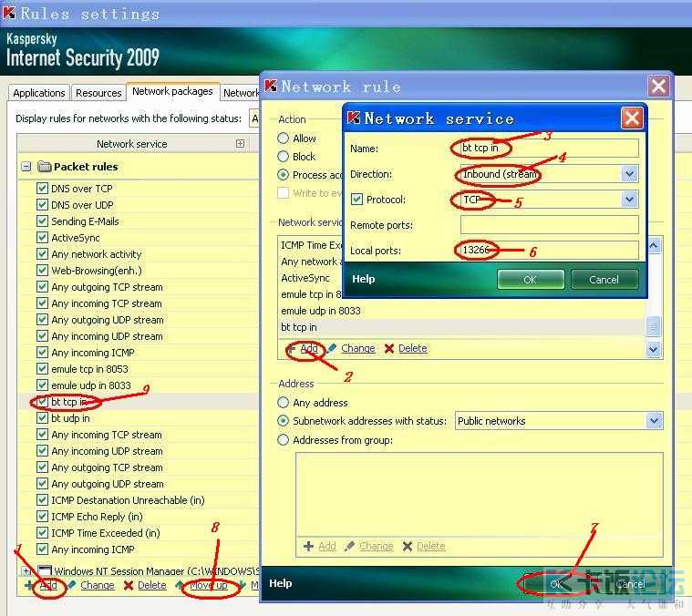692x616 pixels.
Task: Switch to the Network packages tab
Action: coord(172,91)
